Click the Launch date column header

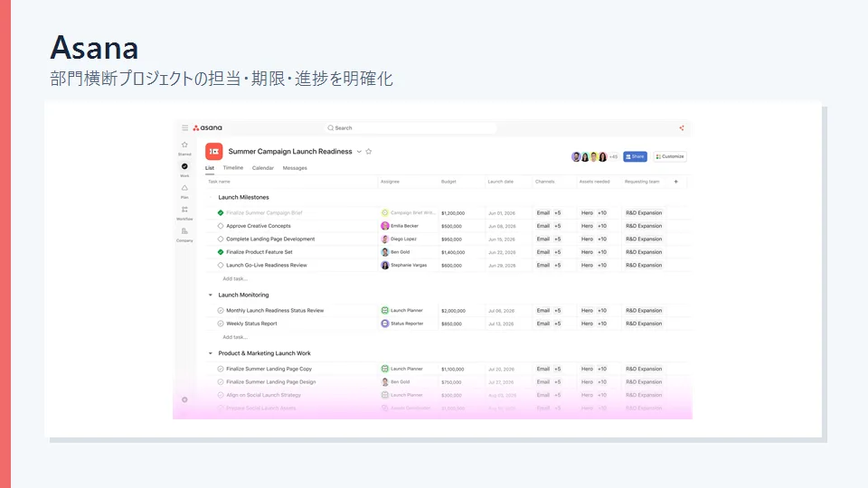click(500, 182)
